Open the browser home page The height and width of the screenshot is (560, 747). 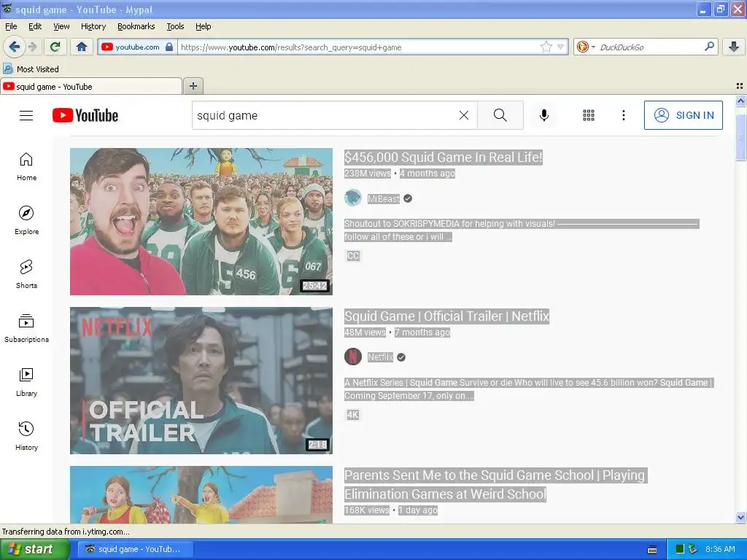click(82, 47)
